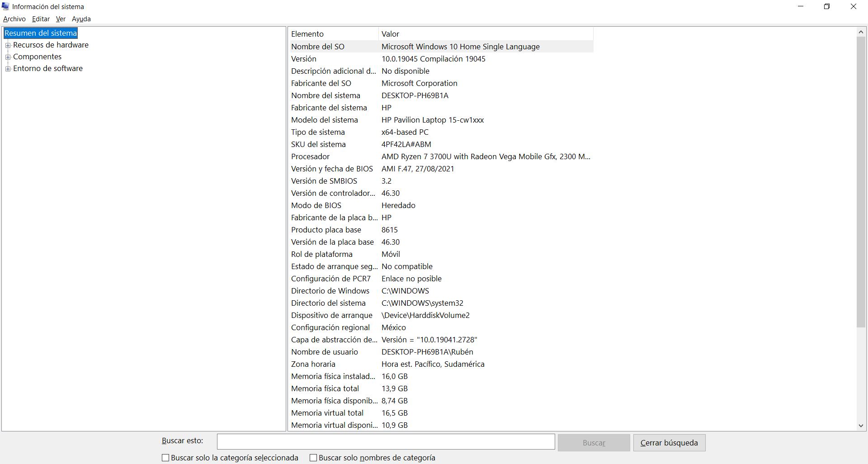Select the Modelo del sistema row
The image size is (868, 464).
[x=441, y=120]
